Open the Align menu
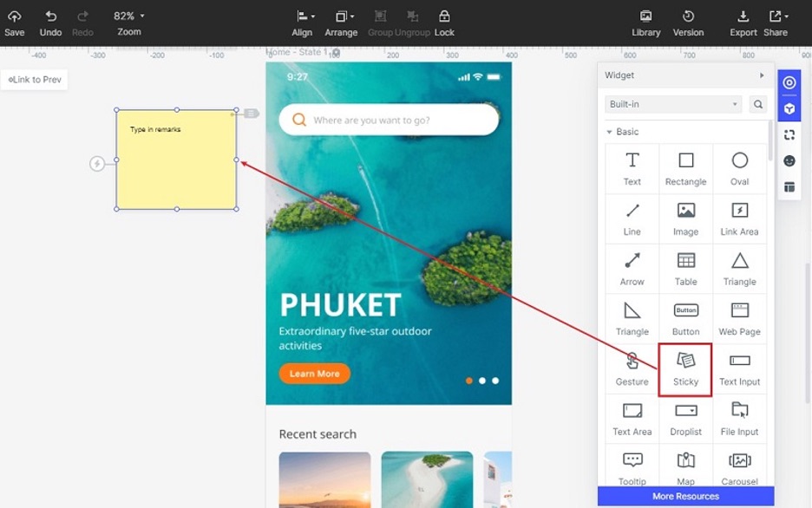Viewport: 812px width, 508px height. pos(303,23)
